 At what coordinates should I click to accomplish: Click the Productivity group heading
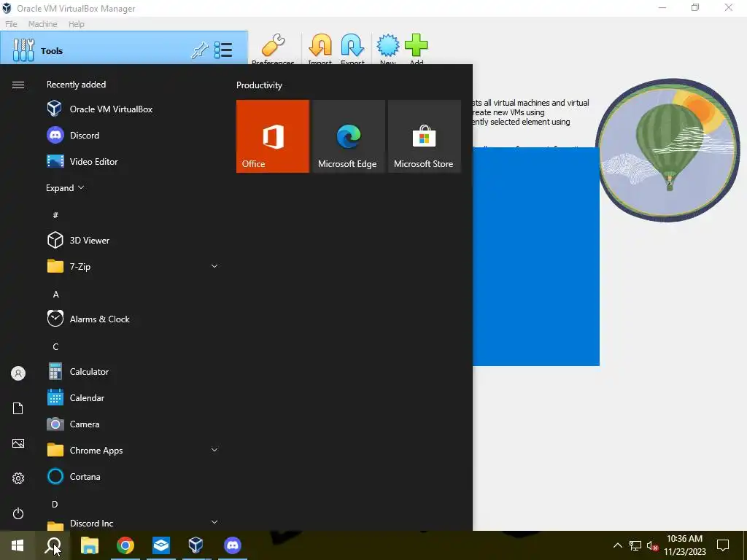tap(259, 85)
